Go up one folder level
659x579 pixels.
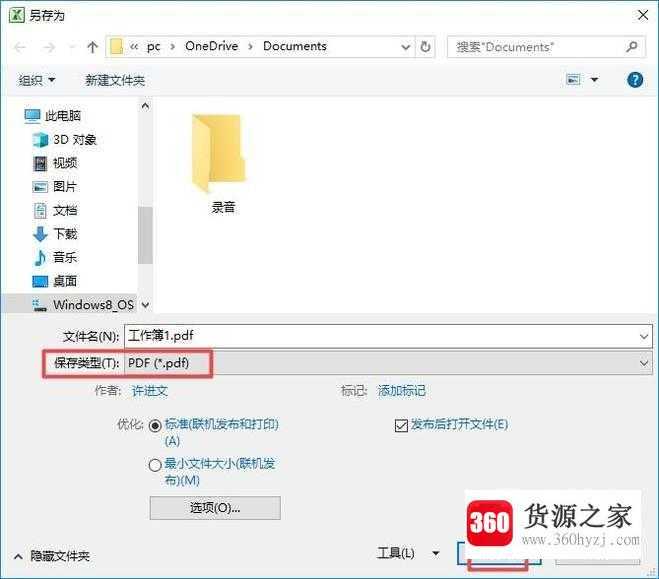click(92, 47)
